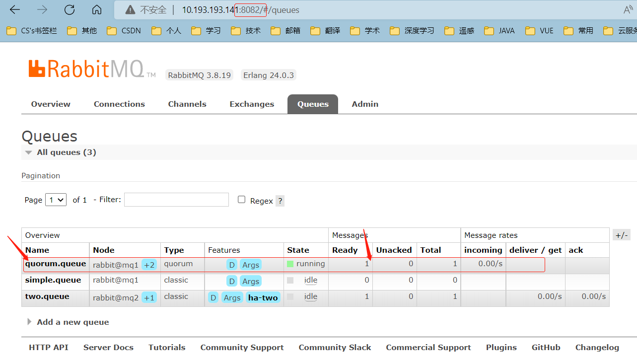This screenshot has width=637, height=364.
Task: Open the Plugins footer link
Action: (x=501, y=348)
